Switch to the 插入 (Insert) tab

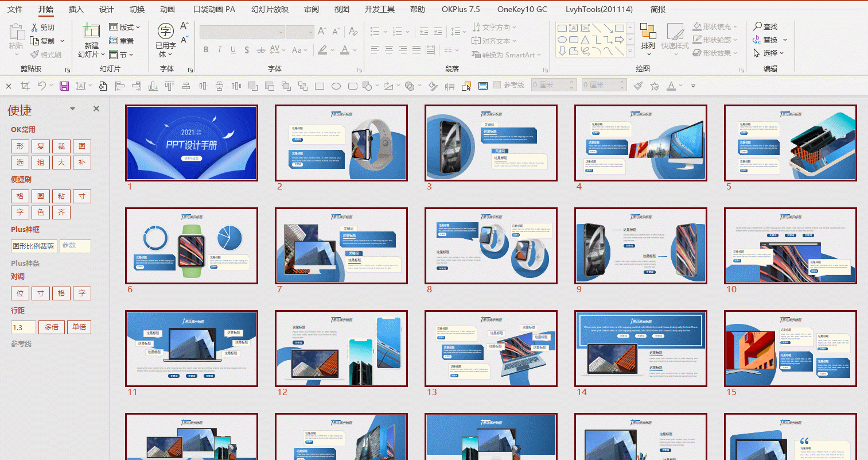pyautogui.click(x=76, y=9)
